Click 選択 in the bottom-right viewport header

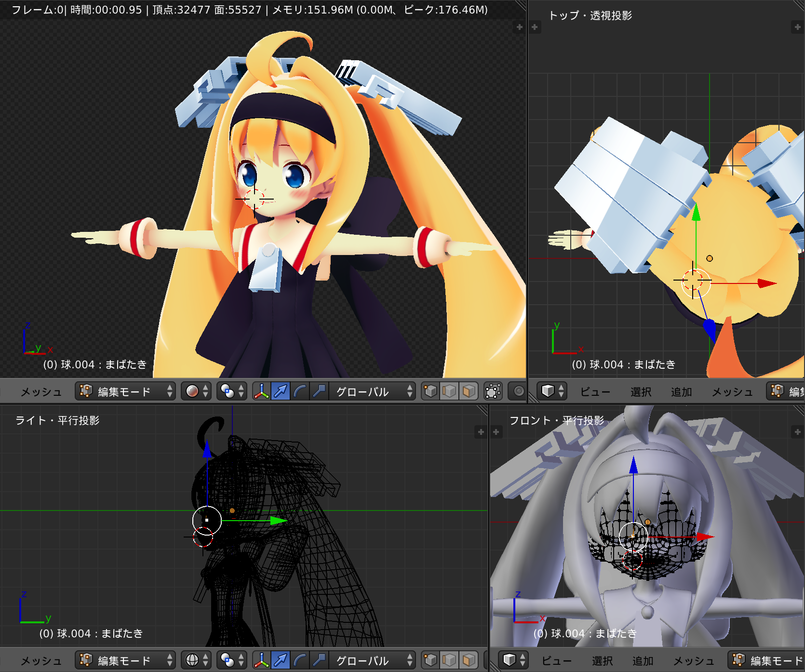pos(602,660)
